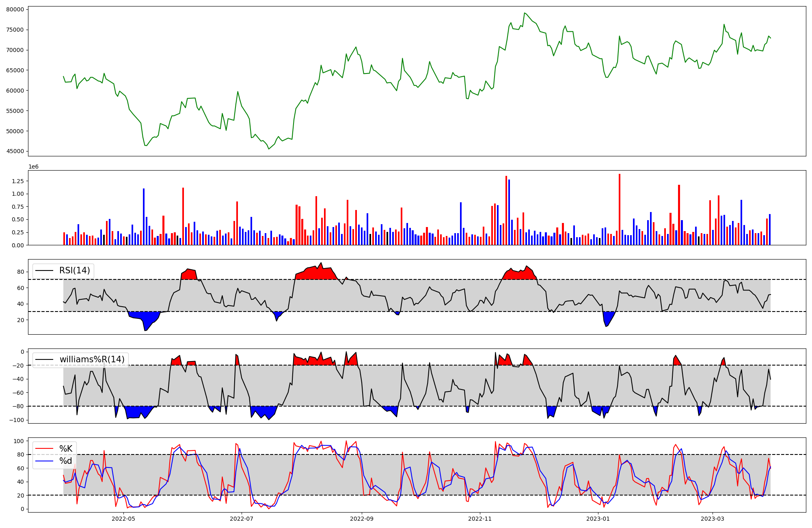Select the %d legend entry text
The height and width of the screenshot is (528, 812).
[x=66, y=461]
